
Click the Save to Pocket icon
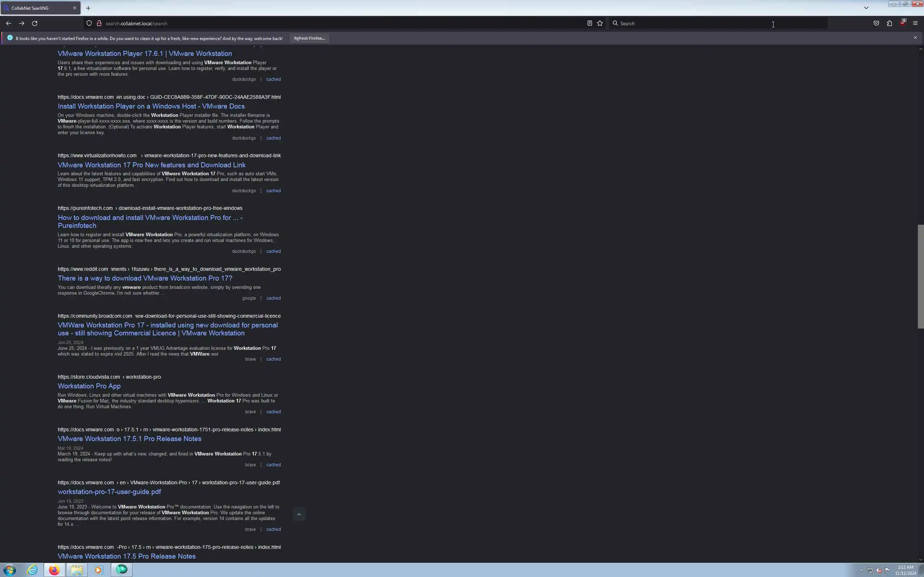(x=876, y=23)
